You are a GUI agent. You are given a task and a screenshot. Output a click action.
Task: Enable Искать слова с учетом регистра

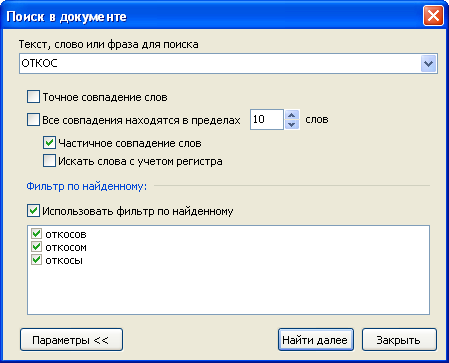tap(49, 161)
